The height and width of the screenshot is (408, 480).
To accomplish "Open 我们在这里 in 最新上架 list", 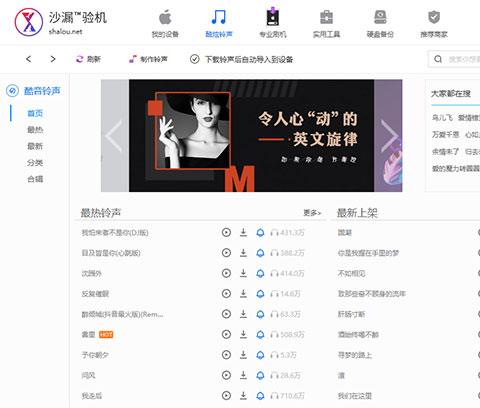I will [x=355, y=396].
